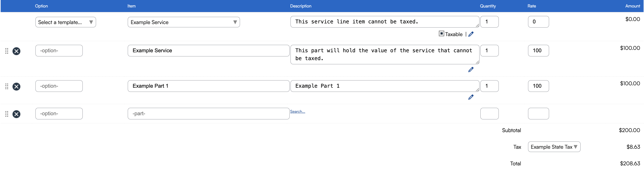Viewport: 644px width, 171px height.
Task: Grab the drag handle for Example Service row
Action: click(7, 51)
